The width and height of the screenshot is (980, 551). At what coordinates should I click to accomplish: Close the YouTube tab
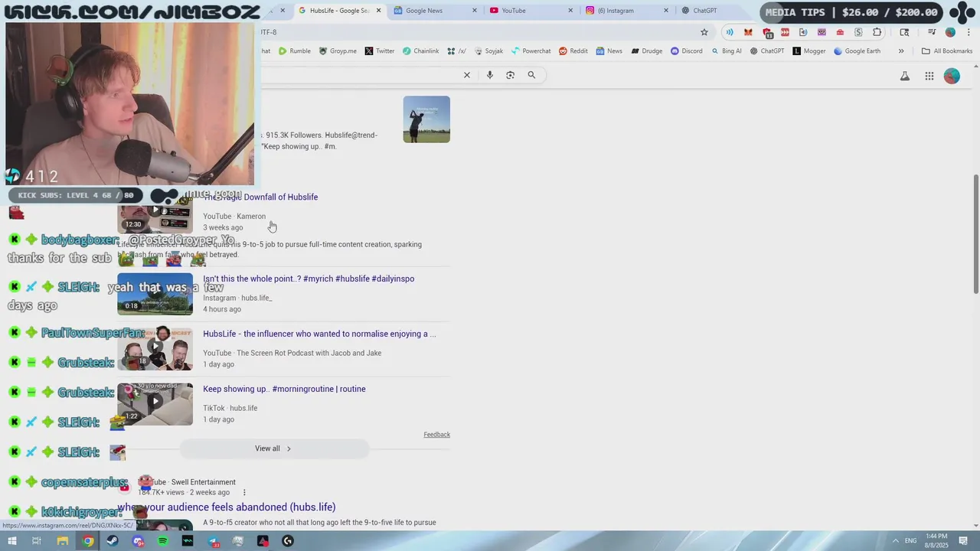(x=570, y=11)
